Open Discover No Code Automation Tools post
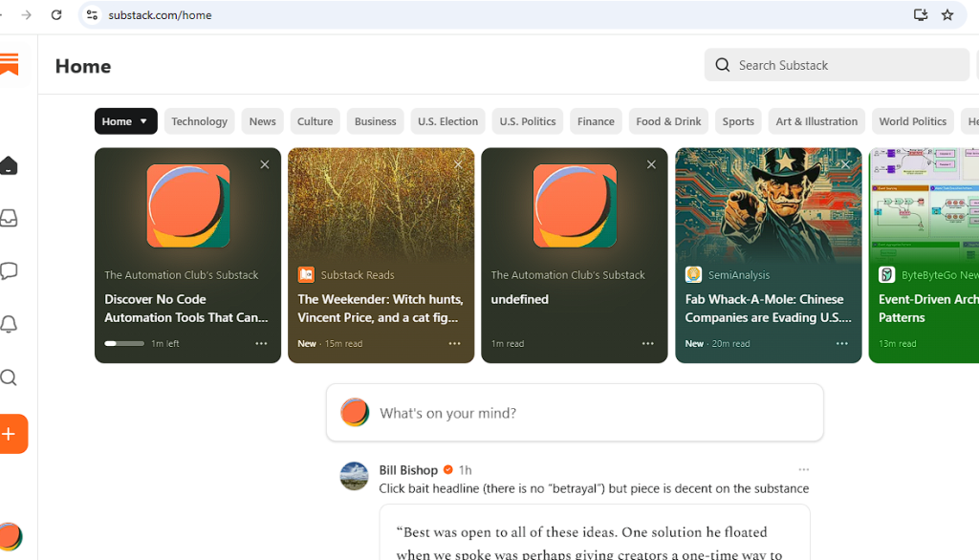Screen dimensions: 979x560 point(186,309)
